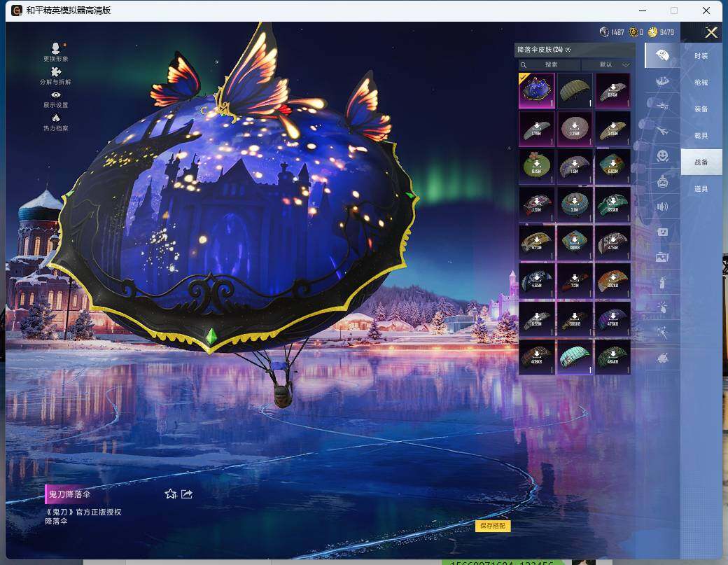Image resolution: width=728 pixels, height=565 pixels.
Task: Download the 5.55M grey parachute skin
Action: (536, 319)
